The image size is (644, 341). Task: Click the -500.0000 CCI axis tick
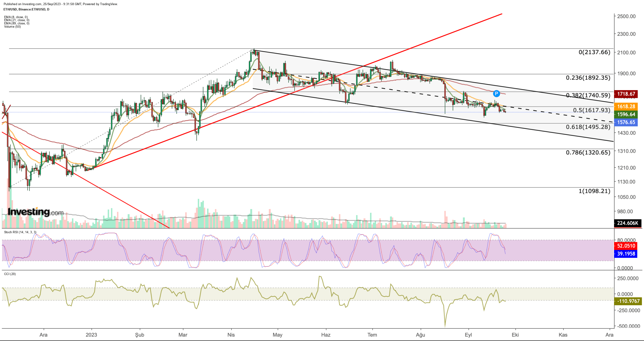628,326
